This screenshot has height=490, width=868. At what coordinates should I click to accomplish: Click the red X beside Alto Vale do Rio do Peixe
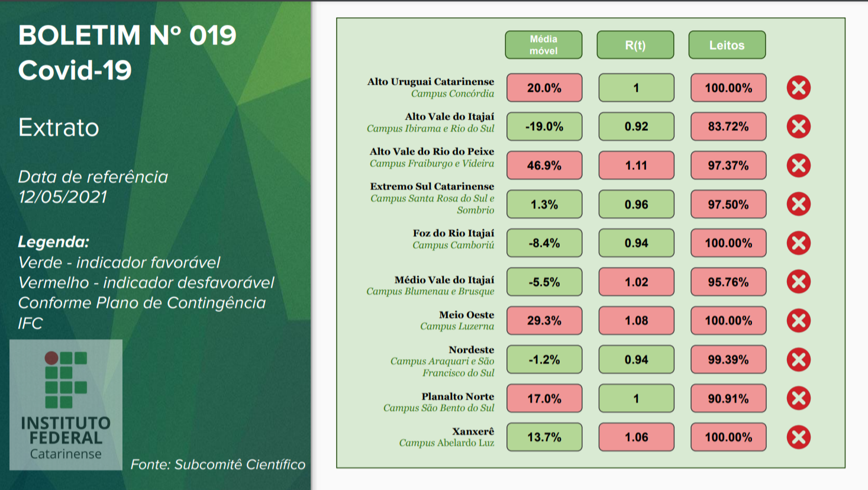(798, 165)
